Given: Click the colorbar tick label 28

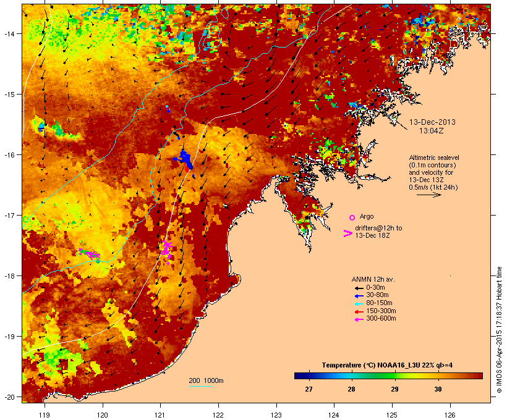Looking at the screenshot, I should (x=351, y=389).
